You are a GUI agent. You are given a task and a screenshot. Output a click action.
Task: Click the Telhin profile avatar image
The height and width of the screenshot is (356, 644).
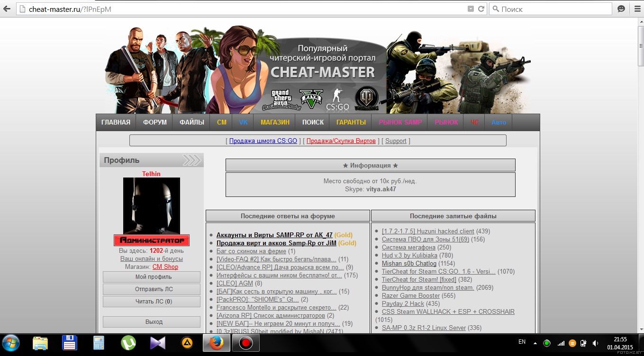coord(152,206)
